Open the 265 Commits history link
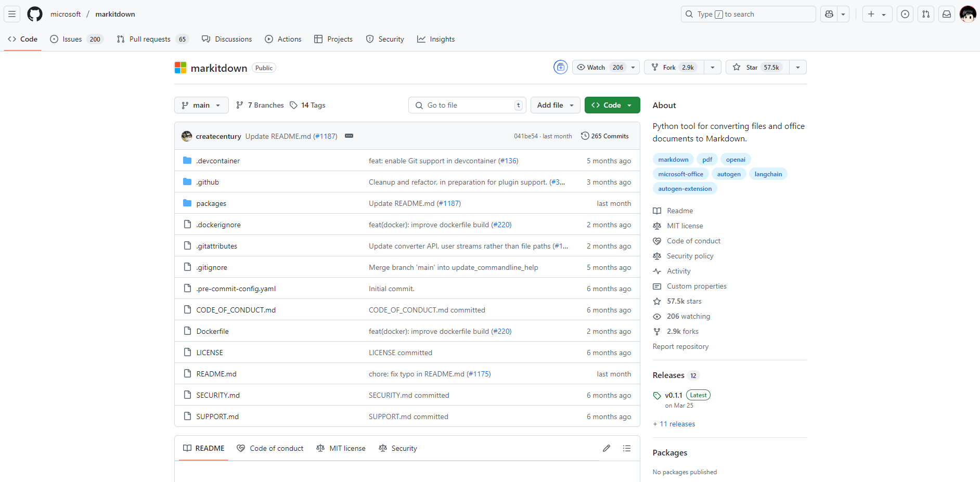The height and width of the screenshot is (482, 980). point(604,136)
